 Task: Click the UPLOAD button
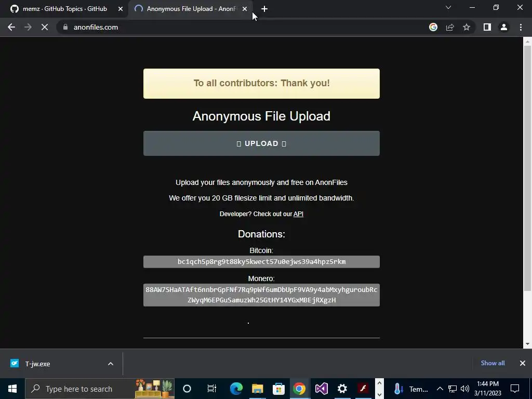pos(261,143)
